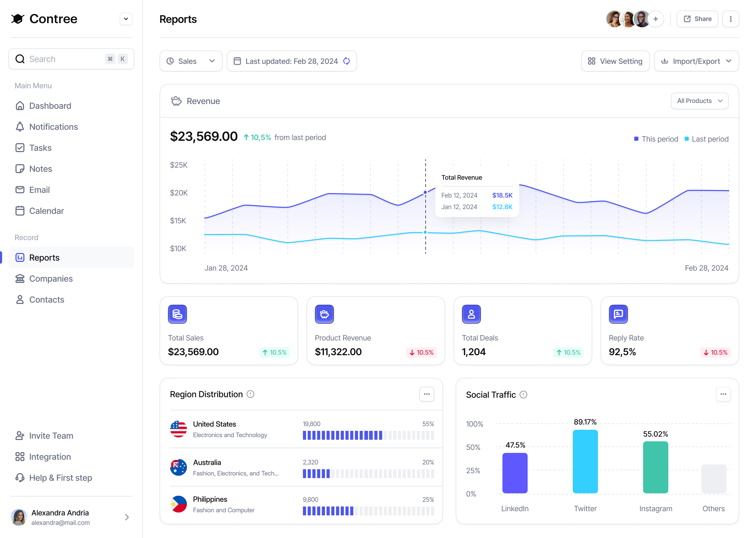Click the Tasks checkmark icon
This screenshot has height=538, width=756.
point(20,148)
